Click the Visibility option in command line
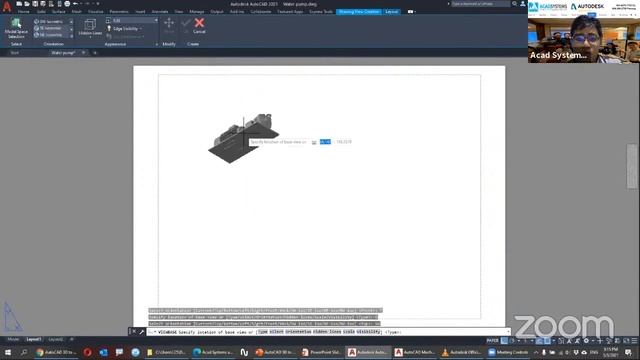640x360 pixels. pos(368,332)
